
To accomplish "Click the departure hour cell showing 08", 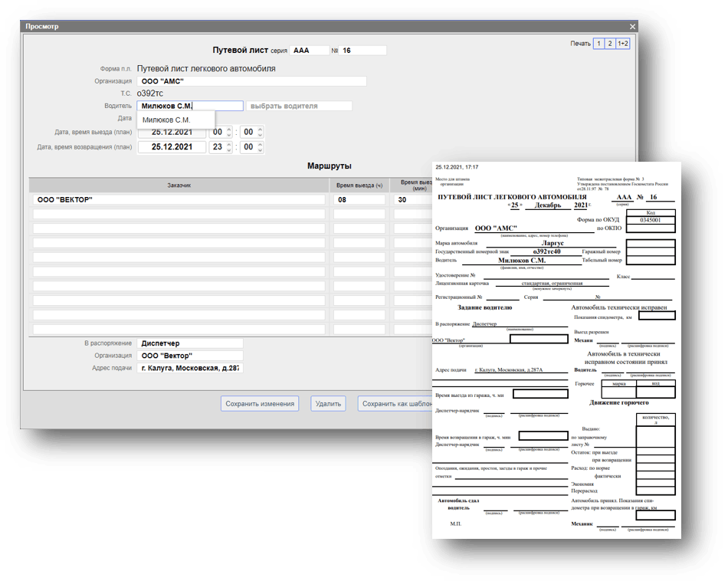I will [359, 200].
